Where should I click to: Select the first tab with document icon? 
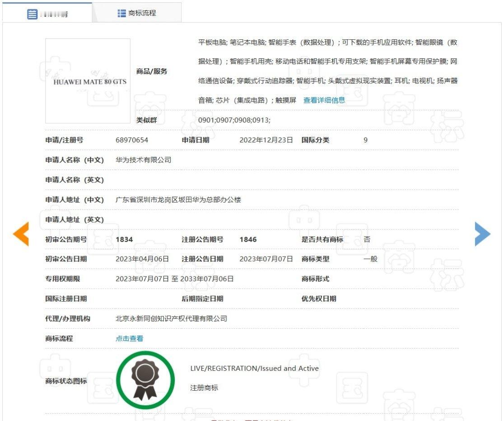click(x=47, y=13)
